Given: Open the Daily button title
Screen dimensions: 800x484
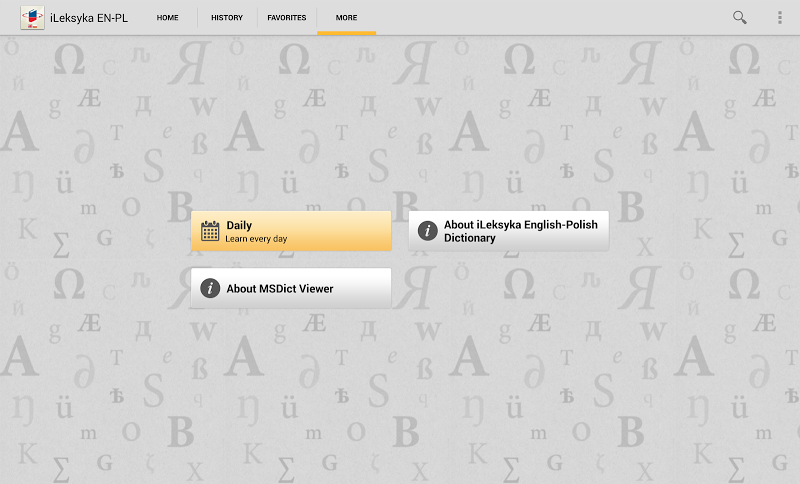Looking at the screenshot, I should [239, 225].
